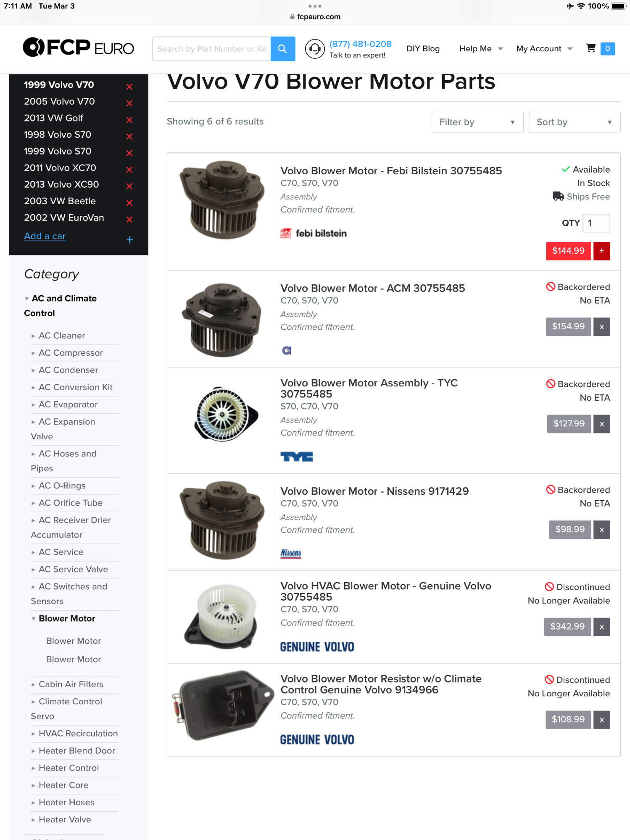Remove 2011 Volvo XC70 with red X
The width and height of the screenshot is (630, 840).
(129, 170)
